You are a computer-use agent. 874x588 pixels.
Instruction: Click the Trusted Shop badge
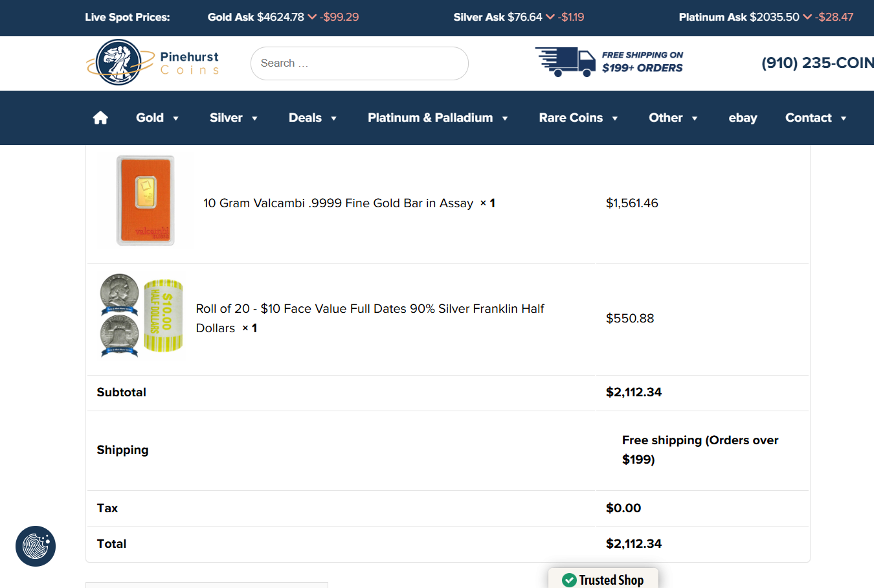pos(603,579)
